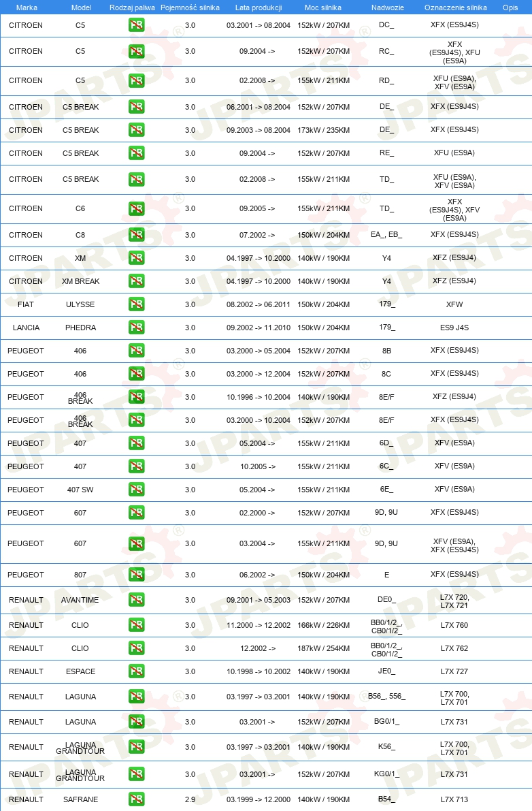Select the PHEDRA model cell

(x=80, y=328)
